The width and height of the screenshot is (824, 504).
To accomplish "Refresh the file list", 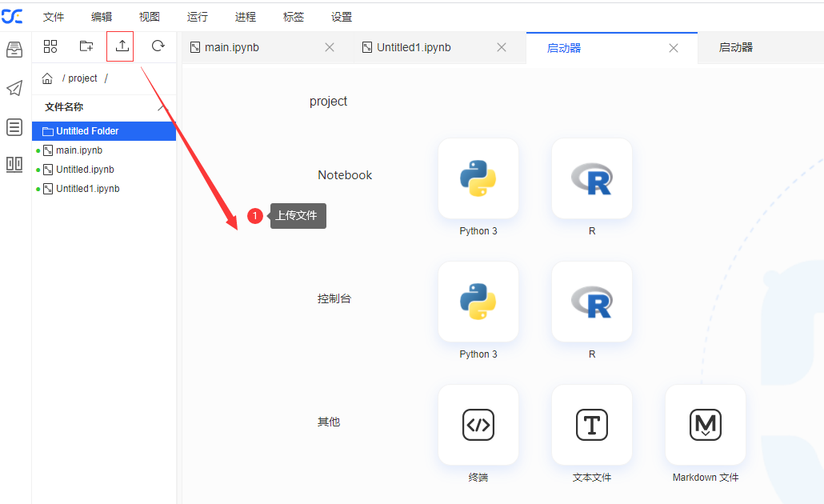I will [x=158, y=46].
